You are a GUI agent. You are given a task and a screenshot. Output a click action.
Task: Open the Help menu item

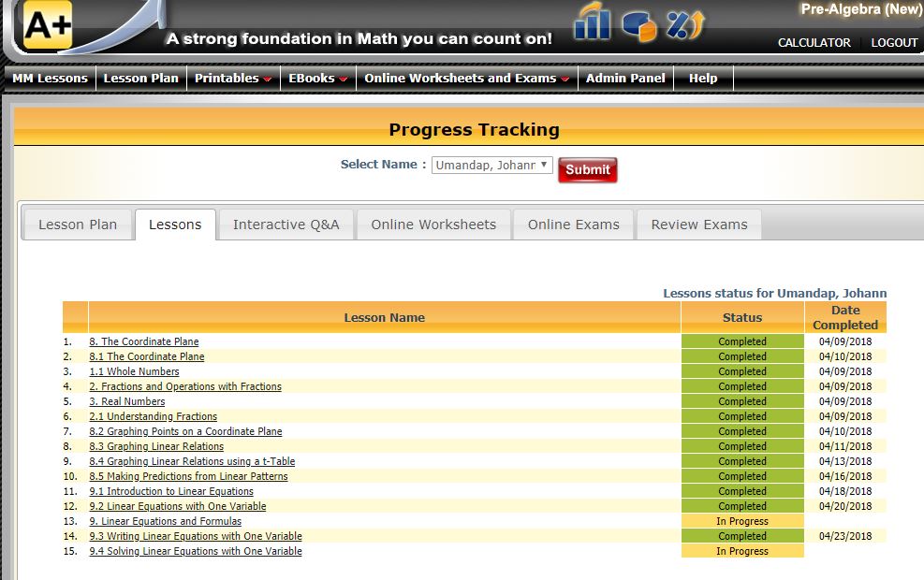click(703, 78)
